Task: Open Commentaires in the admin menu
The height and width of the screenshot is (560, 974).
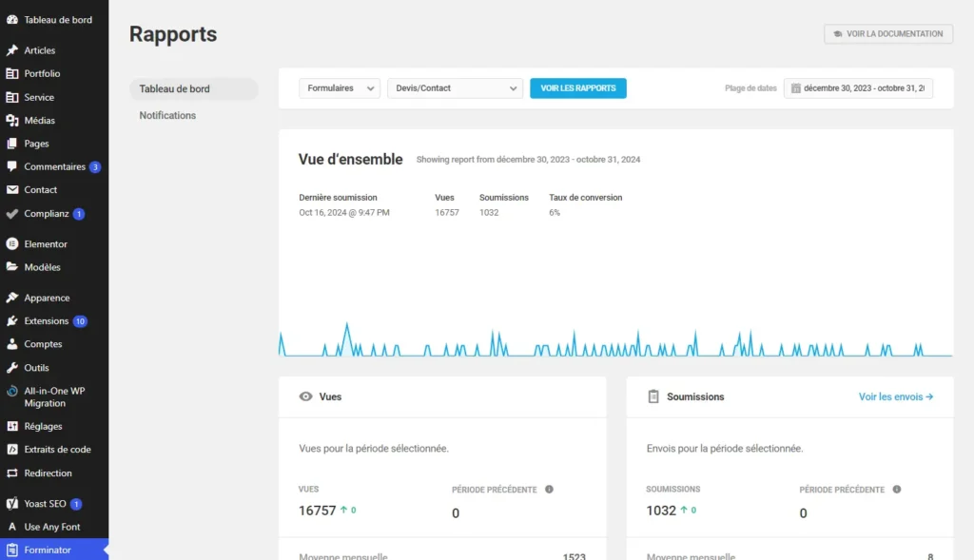Action: pyautogui.click(x=54, y=167)
